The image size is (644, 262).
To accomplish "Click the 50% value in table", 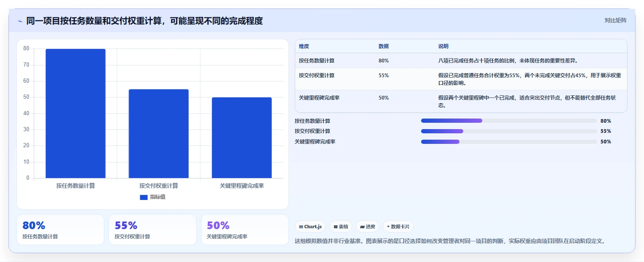I will click(384, 98).
